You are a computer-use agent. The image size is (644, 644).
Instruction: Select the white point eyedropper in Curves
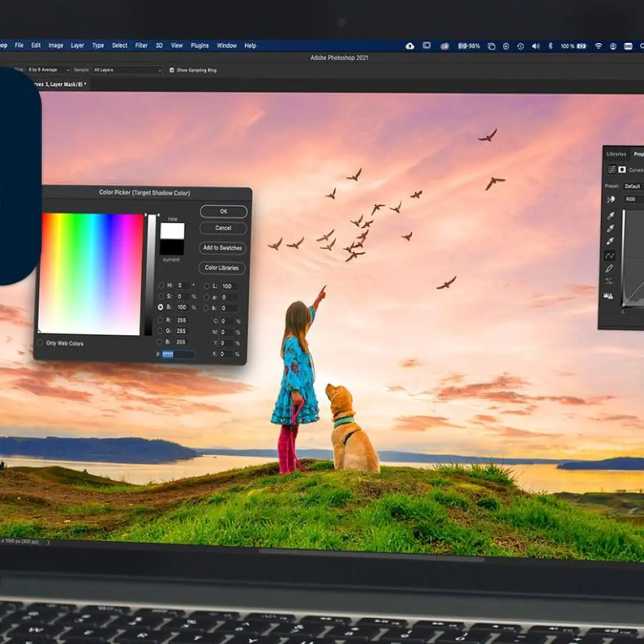point(610,241)
